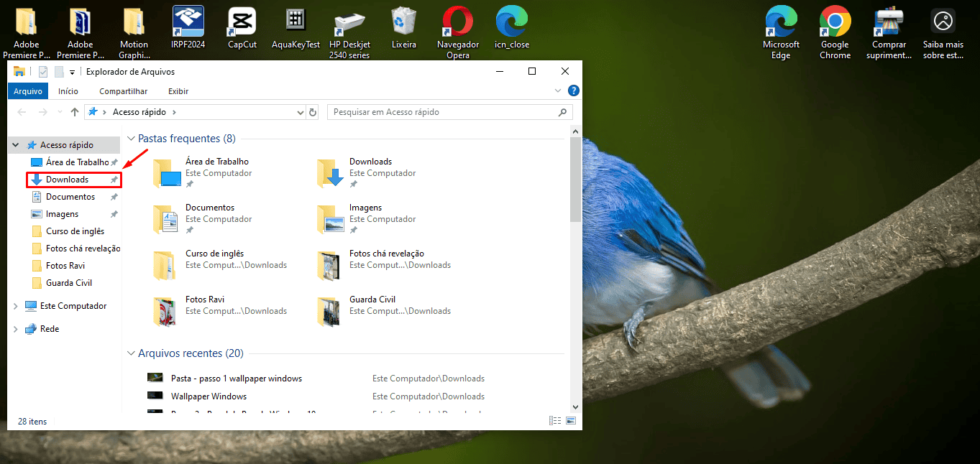This screenshot has height=464, width=980.
Task: Switch to the Exibir ribbon tab
Action: click(x=178, y=91)
